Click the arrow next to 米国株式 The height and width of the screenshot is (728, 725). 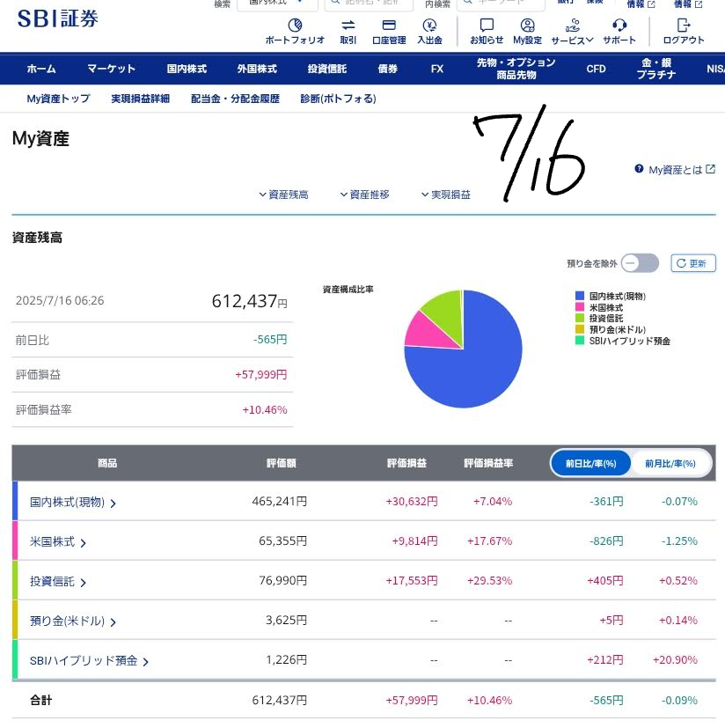click(83, 543)
